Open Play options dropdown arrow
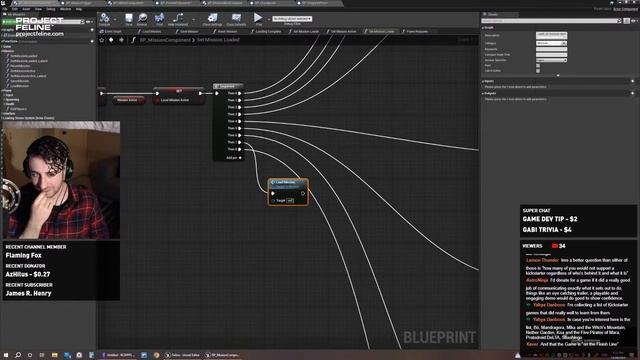The height and width of the screenshot is (360, 640). coord(269,19)
